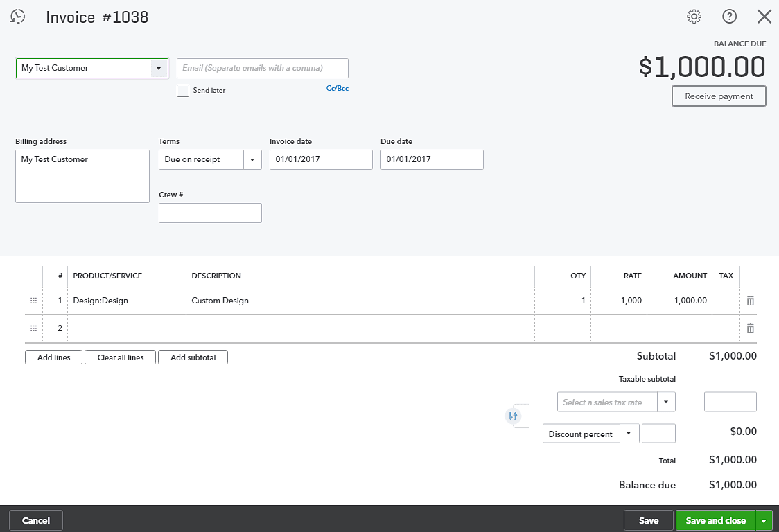
Task: Open the customer dropdown showing My Test Customer
Action: (x=159, y=68)
